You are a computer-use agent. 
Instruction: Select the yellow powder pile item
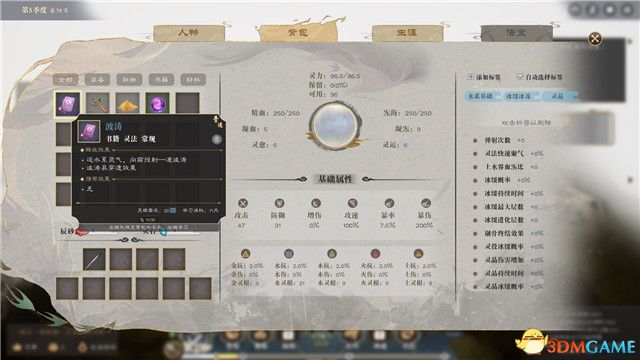click(x=127, y=103)
